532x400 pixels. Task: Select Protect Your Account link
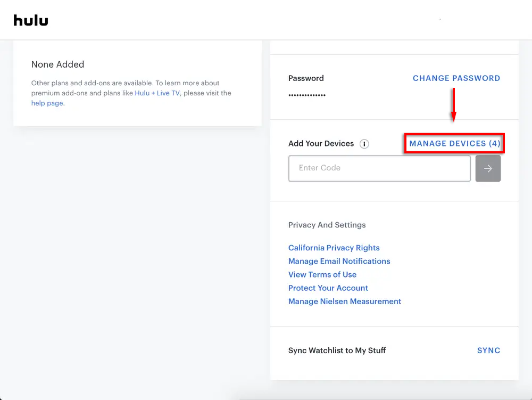[x=328, y=288]
